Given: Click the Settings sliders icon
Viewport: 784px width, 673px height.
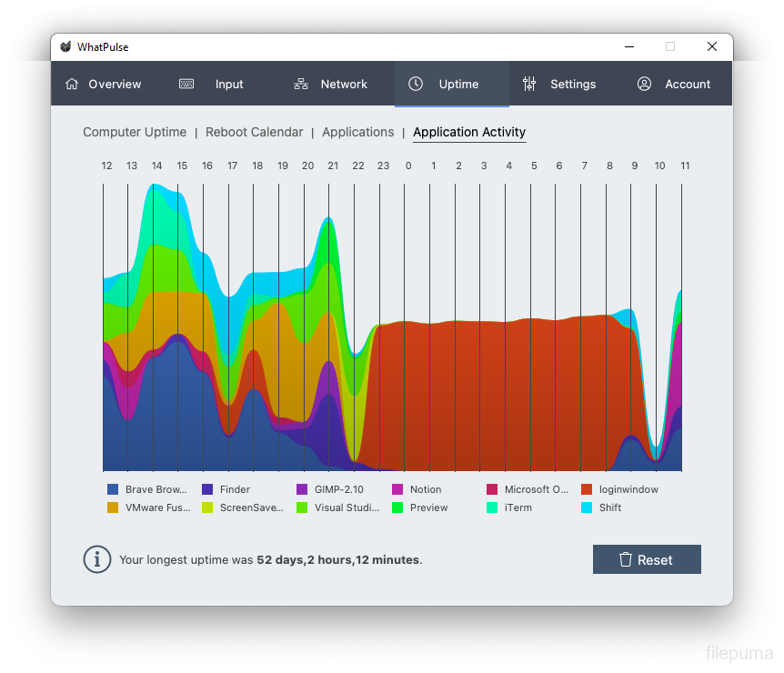Looking at the screenshot, I should (x=529, y=84).
